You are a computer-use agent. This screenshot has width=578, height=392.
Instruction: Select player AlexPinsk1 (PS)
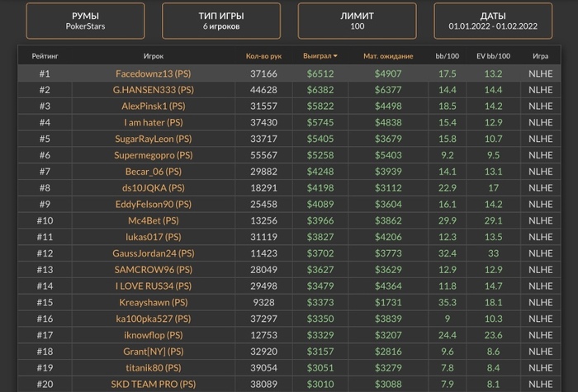click(154, 106)
